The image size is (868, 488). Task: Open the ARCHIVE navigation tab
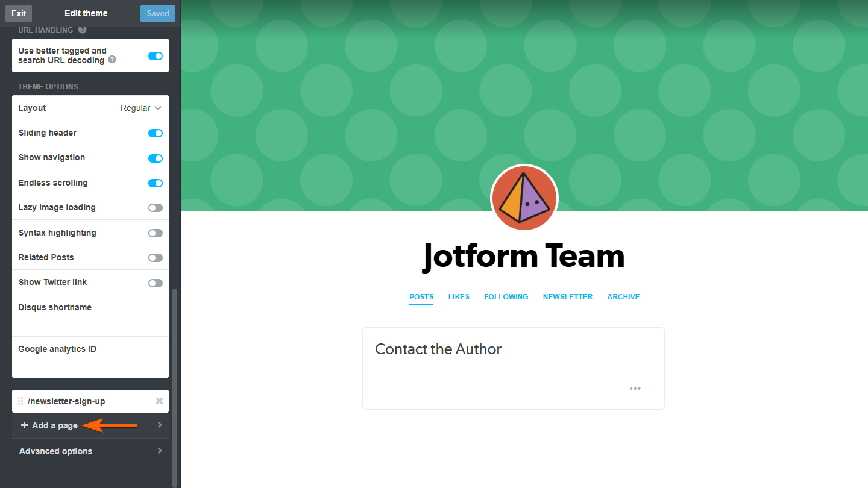pyautogui.click(x=623, y=297)
